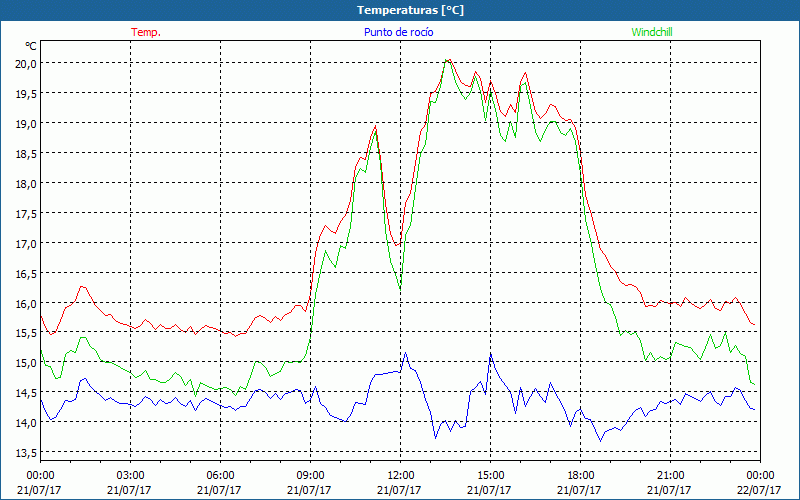Choose the 18:00 time axis marker
Image resolution: width=800 pixels, height=500 pixels.
580,475
